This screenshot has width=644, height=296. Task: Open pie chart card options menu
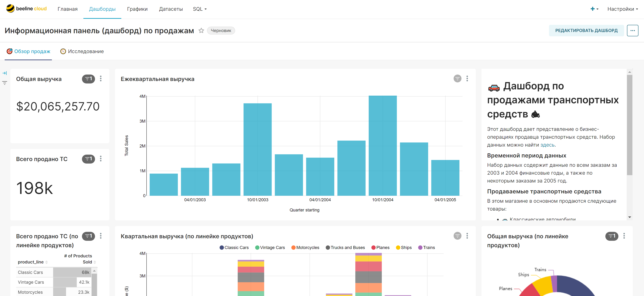pyautogui.click(x=624, y=236)
